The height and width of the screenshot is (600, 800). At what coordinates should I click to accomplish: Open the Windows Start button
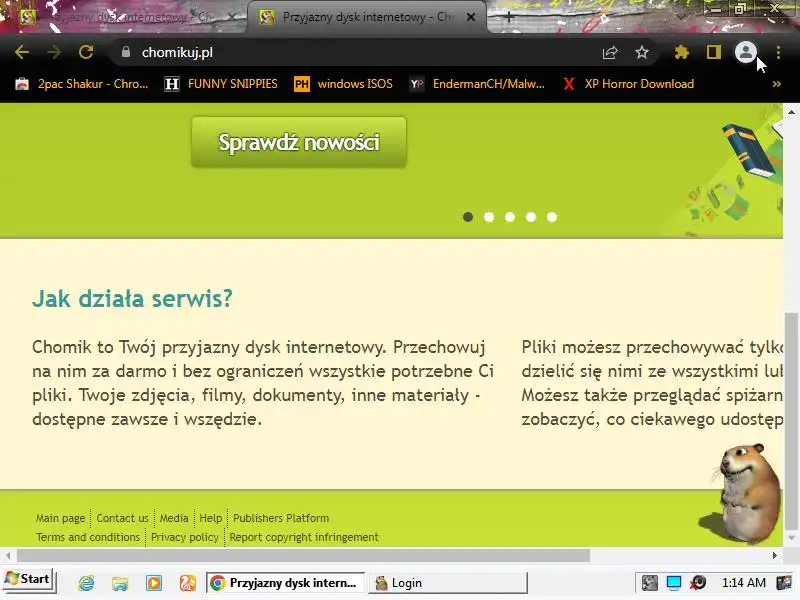28,580
